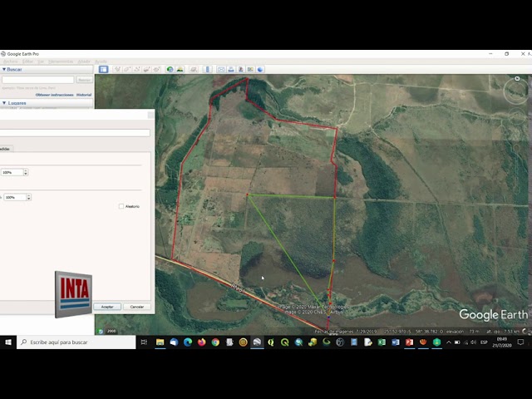The width and height of the screenshot is (532, 399).
Task: Click lower 100% opacity stepper arrows
Action: [29, 197]
